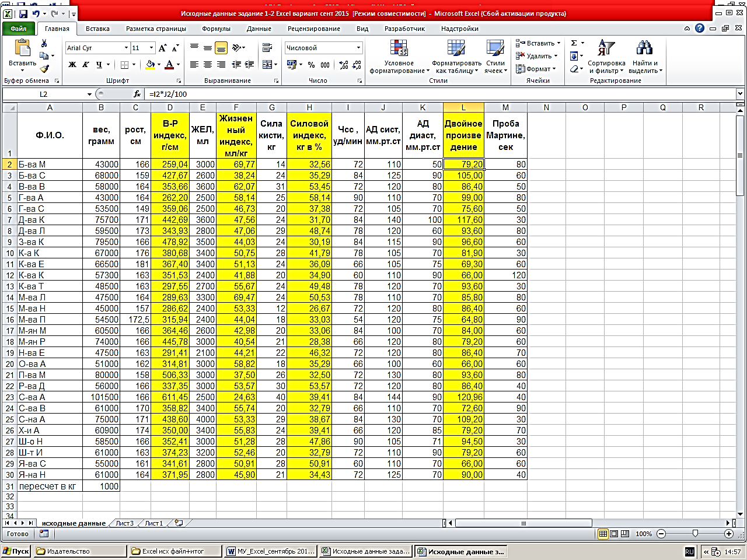Toggle bottom vertical alignment (highlighted)

pyautogui.click(x=221, y=48)
